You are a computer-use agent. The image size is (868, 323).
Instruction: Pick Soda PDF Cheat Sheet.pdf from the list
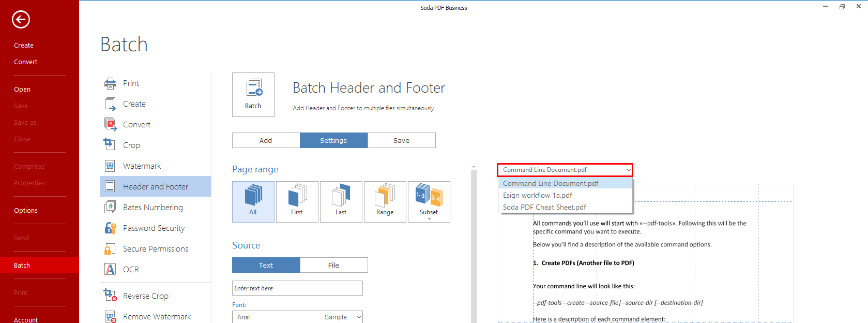pyautogui.click(x=565, y=207)
